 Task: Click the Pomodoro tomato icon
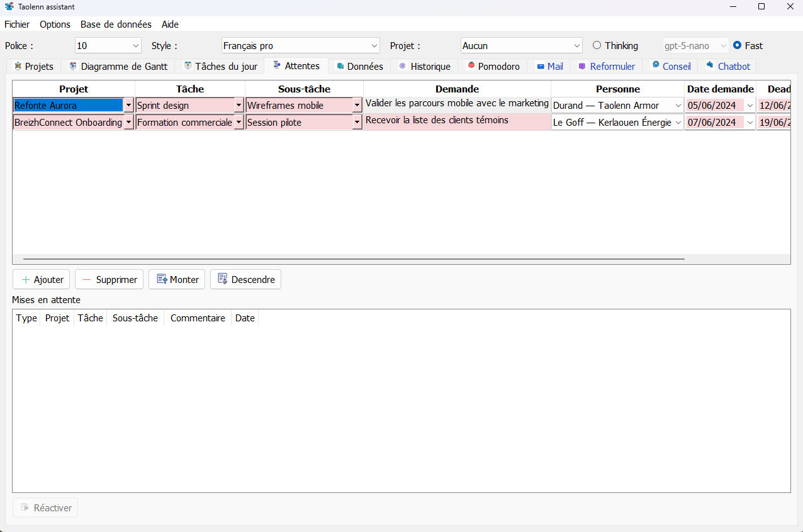471,65
